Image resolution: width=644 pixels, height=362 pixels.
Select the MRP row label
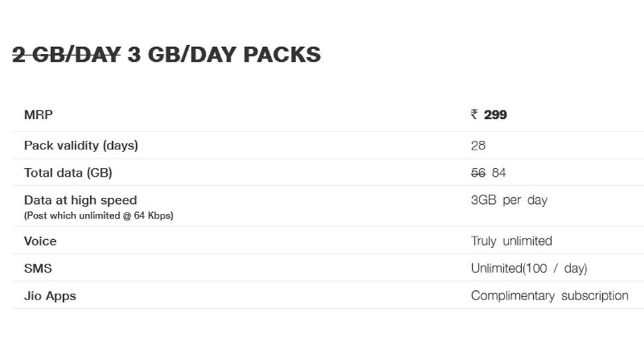pos(39,115)
